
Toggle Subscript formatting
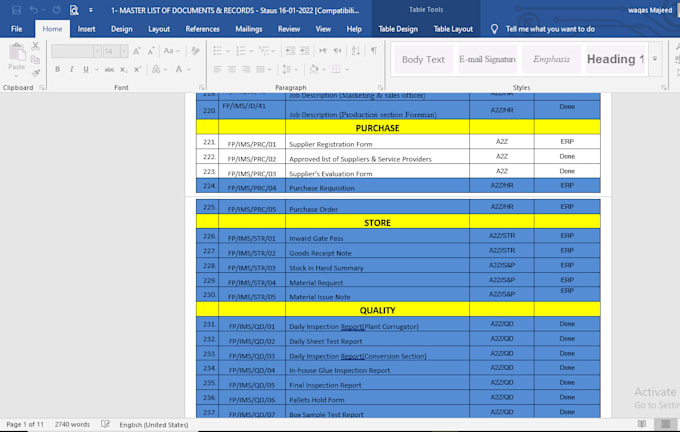pos(124,69)
